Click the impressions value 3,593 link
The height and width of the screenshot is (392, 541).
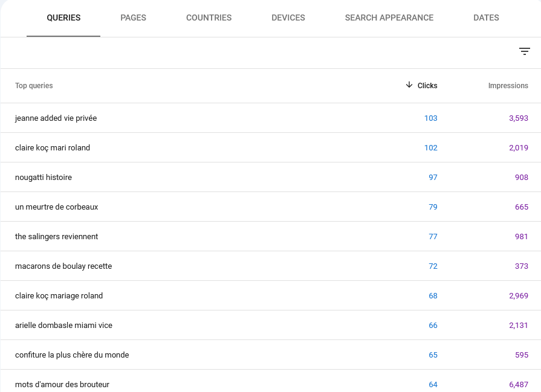[518, 118]
